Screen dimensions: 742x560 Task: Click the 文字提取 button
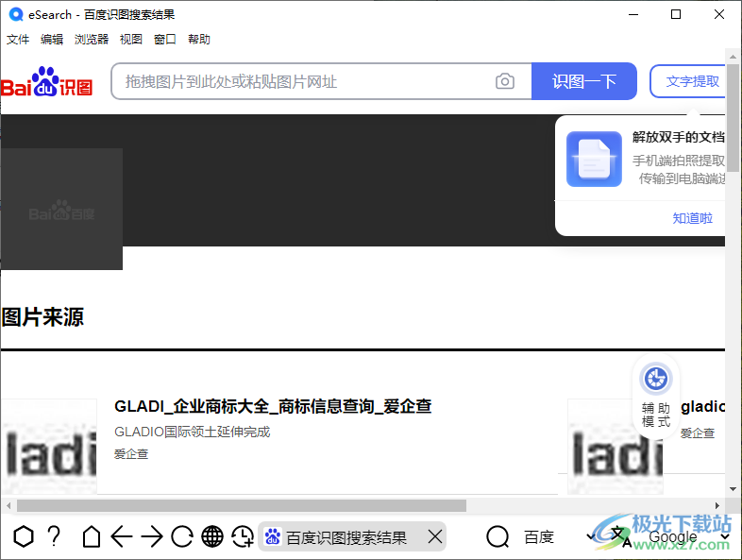point(687,81)
